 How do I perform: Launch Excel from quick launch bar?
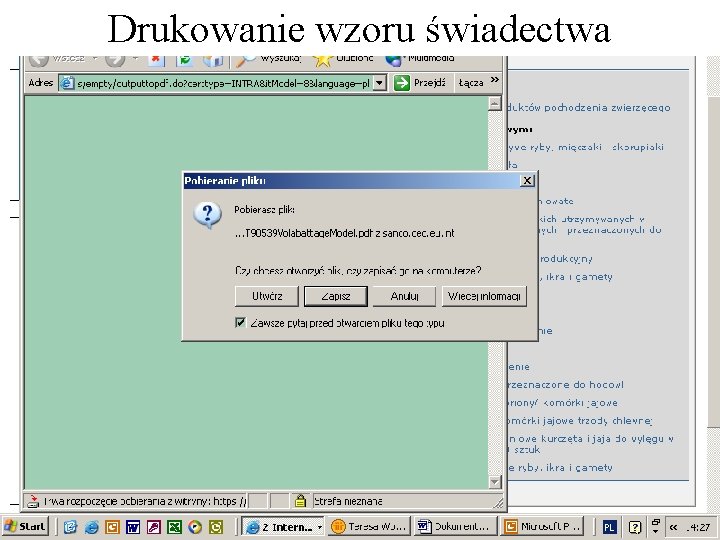[x=174, y=527]
